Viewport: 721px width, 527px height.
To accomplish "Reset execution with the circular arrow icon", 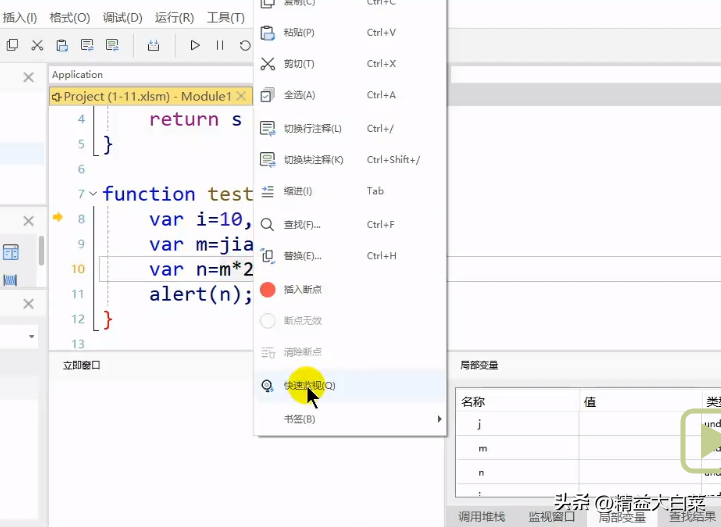I will pos(245,45).
